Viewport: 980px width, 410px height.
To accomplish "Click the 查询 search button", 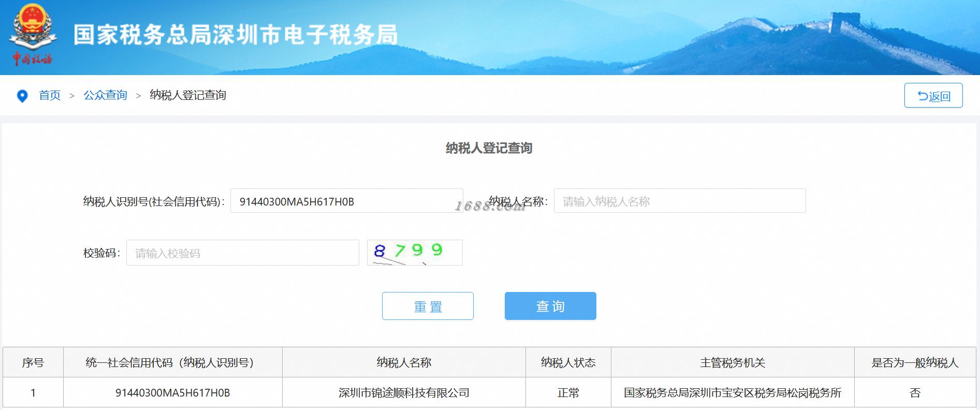I will (x=550, y=306).
